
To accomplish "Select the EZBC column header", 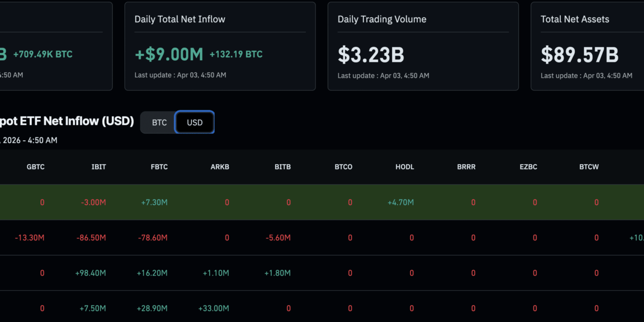I will (x=528, y=167).
